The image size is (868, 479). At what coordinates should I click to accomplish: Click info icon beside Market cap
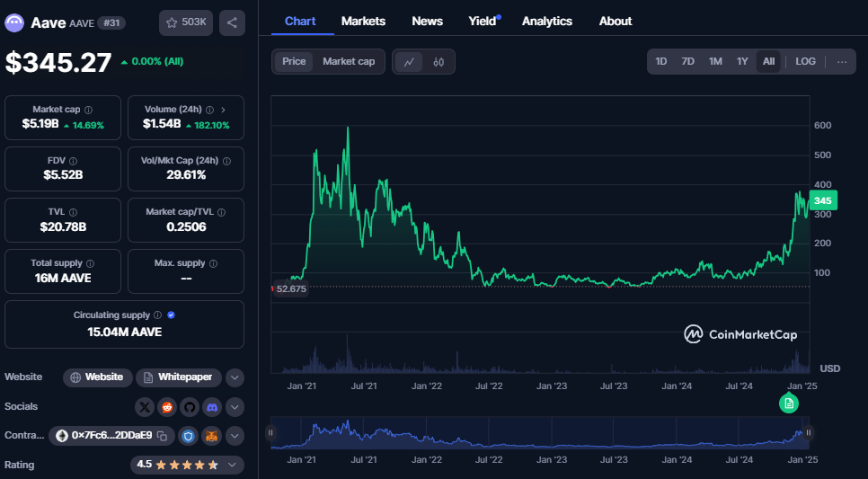point(89,110)
